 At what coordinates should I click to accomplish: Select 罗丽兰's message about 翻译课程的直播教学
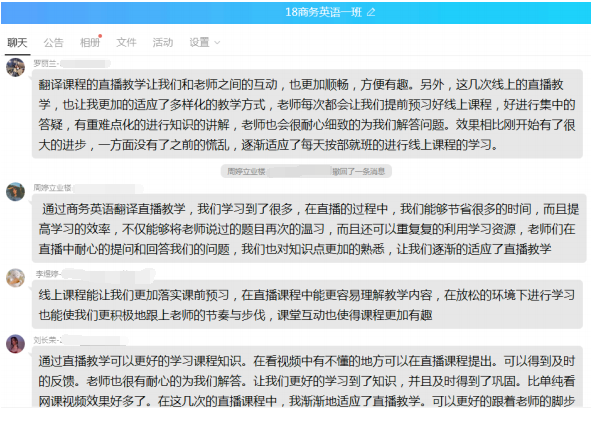[307, 114]
